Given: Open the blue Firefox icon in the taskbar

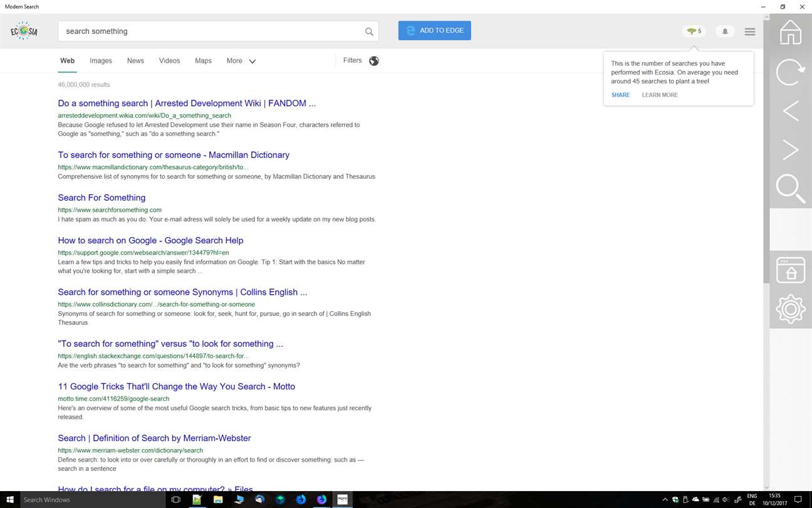Looking at the screenshot, I should click(301, 500).
